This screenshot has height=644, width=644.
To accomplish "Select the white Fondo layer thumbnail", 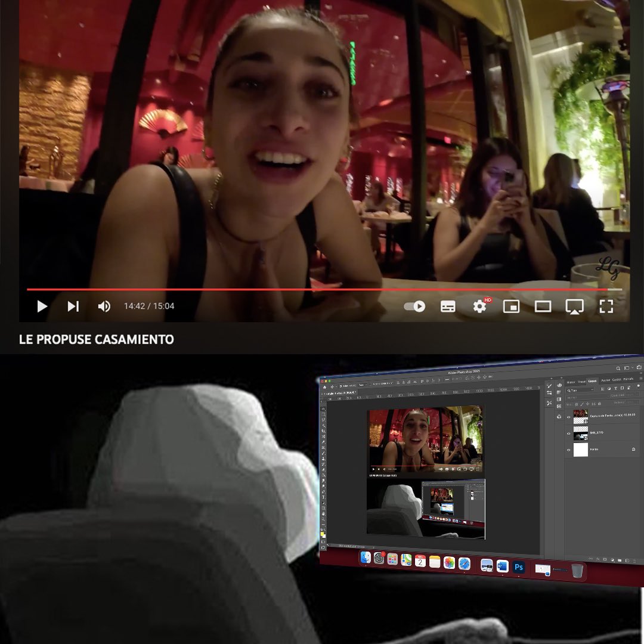I will [x=581, y=450].
